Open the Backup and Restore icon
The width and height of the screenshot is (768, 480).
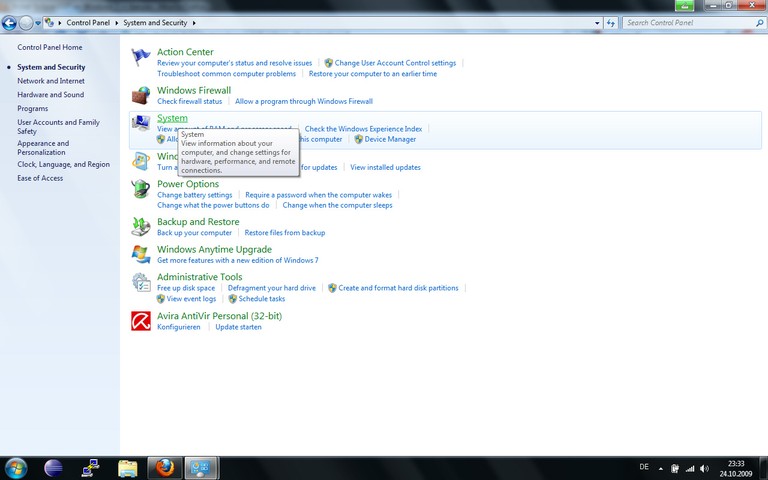click(141, 226)
